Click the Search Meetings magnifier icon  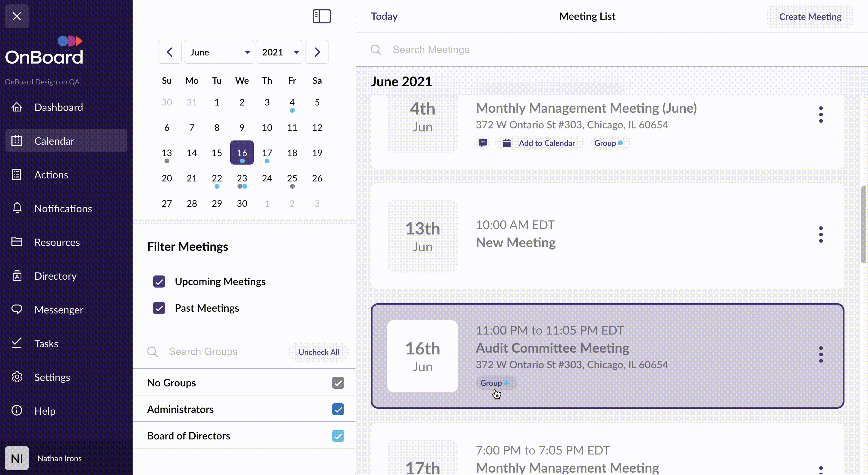pos(376,50)
